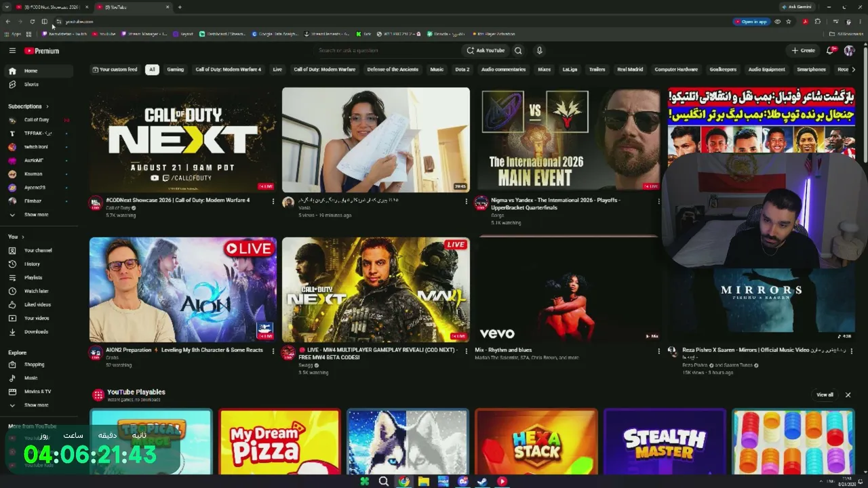Open Your channel in the sidebar
Image resolution: width=868 pixels, height=488 pixels.
click(38, 250)
